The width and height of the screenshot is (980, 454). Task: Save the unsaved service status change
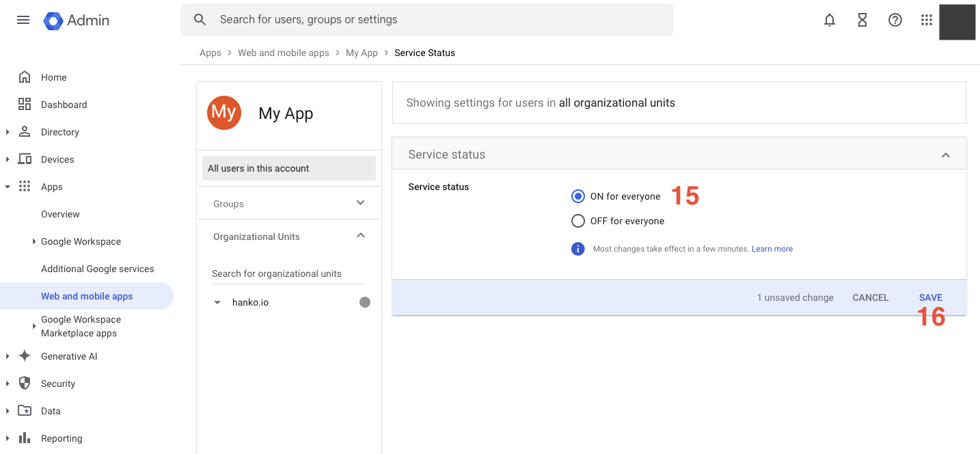click(931, 297)
